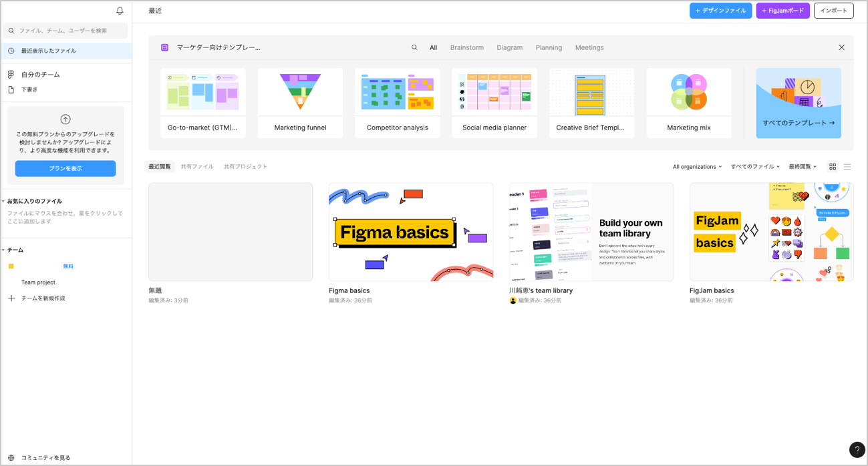Create a new FigJamボード
The image size is (868, 466).
[x=783, y=11]
